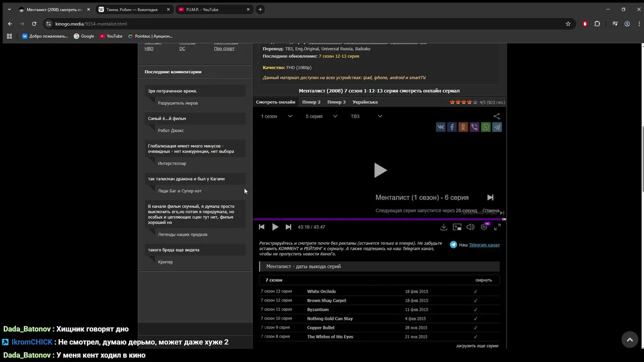
Task: Skip to next episode in the player control bar
Action: [x=288, y=227]
